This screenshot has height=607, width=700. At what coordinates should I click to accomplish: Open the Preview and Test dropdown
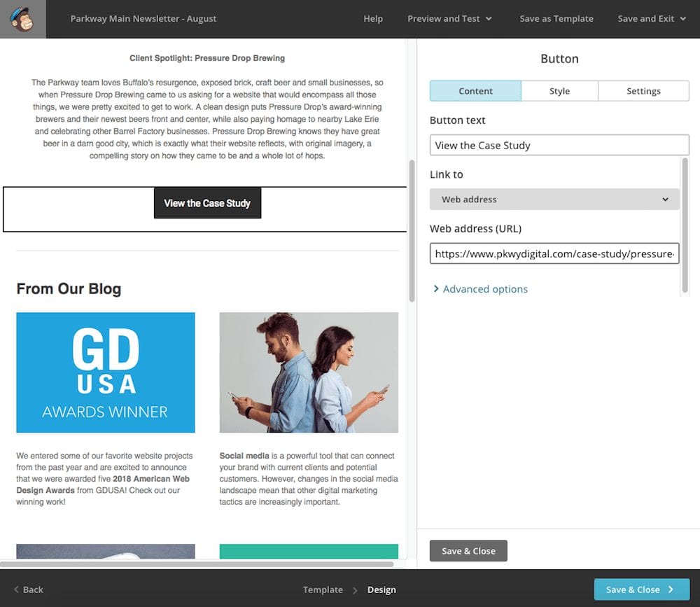click(x=449, y=19)
